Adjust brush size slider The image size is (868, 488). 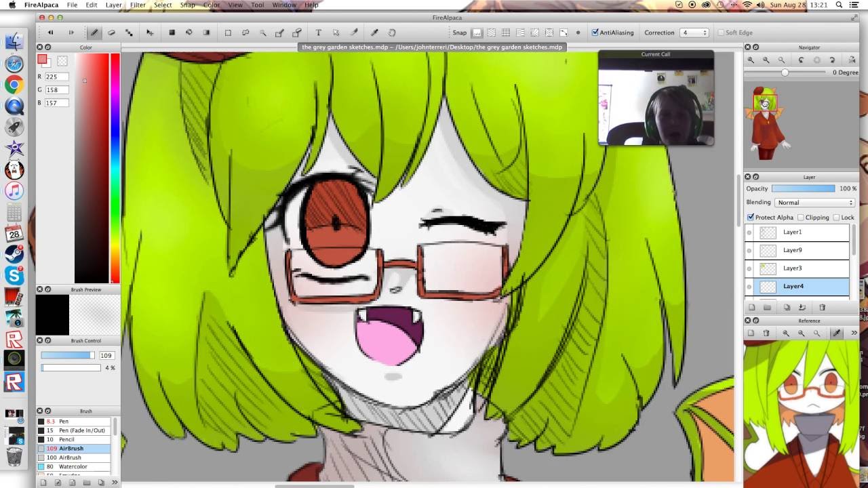tap(68, 355)
